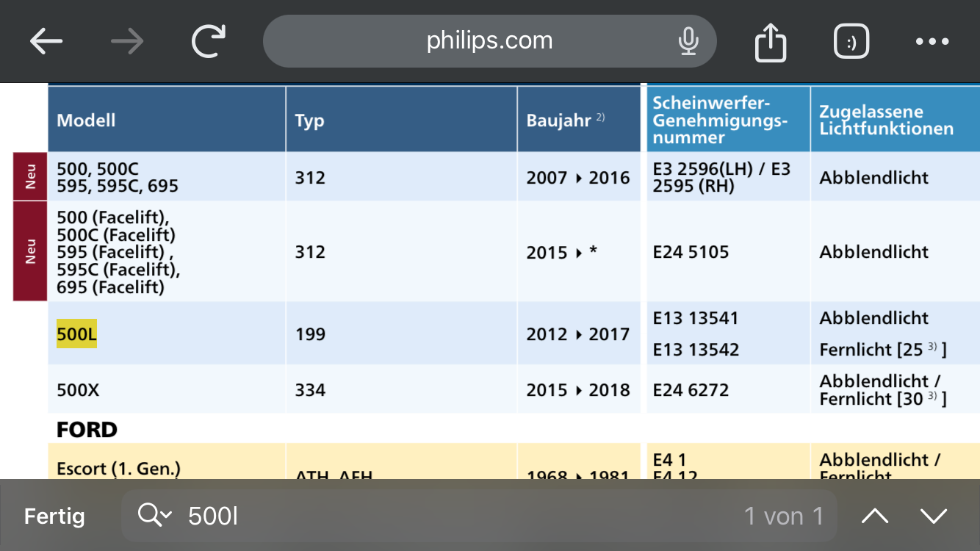Tap the browser forward arrow

tap(127, 42)
